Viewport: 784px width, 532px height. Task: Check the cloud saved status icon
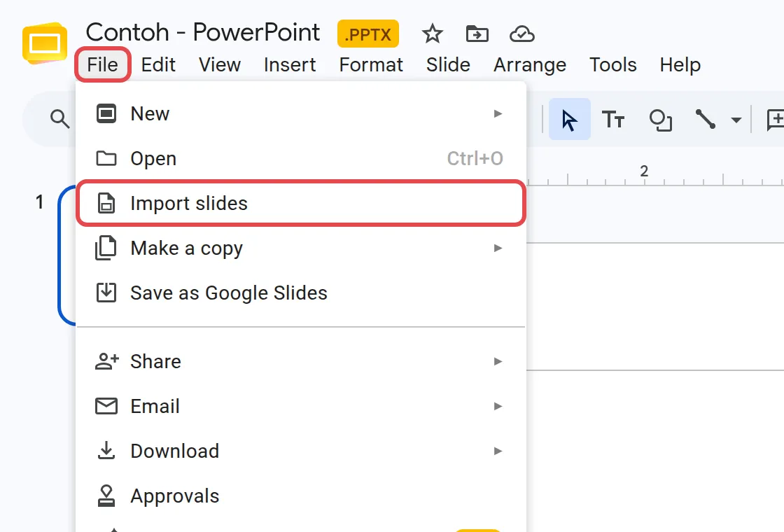point(522,34)
